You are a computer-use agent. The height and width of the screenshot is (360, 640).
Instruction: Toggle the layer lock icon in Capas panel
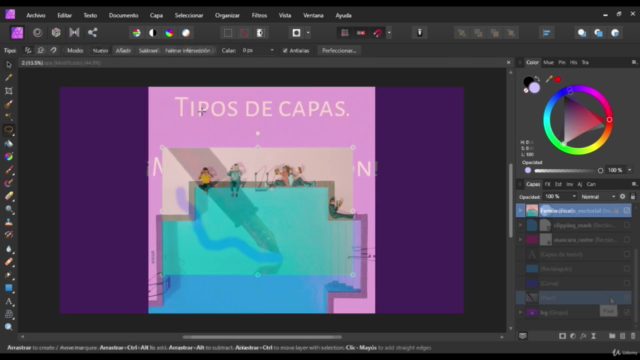(x=633, y=197)
